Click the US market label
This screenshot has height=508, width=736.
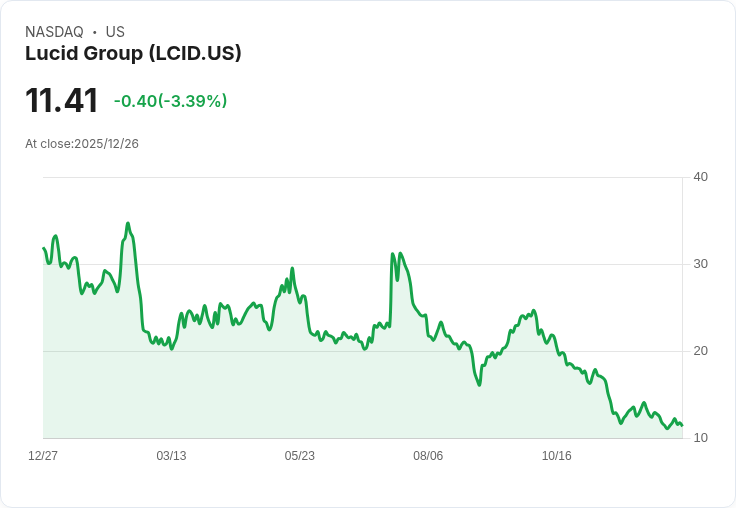(115, 32)
